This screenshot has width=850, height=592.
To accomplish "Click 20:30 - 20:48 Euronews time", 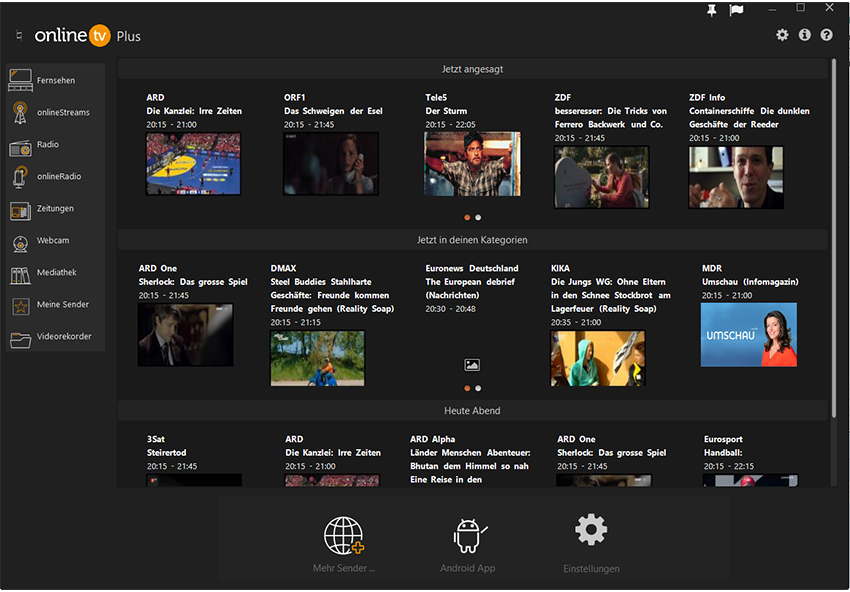I will point(450,309).
